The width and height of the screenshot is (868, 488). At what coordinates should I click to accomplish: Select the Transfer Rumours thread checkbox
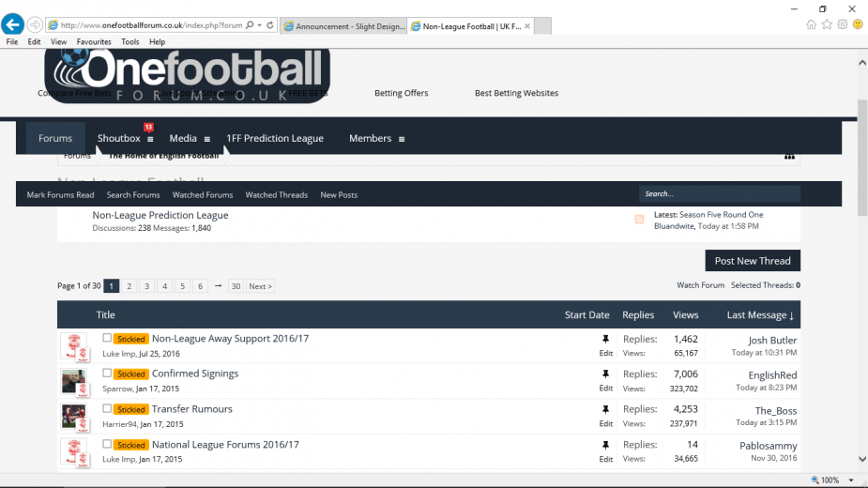tap(107, 409)
